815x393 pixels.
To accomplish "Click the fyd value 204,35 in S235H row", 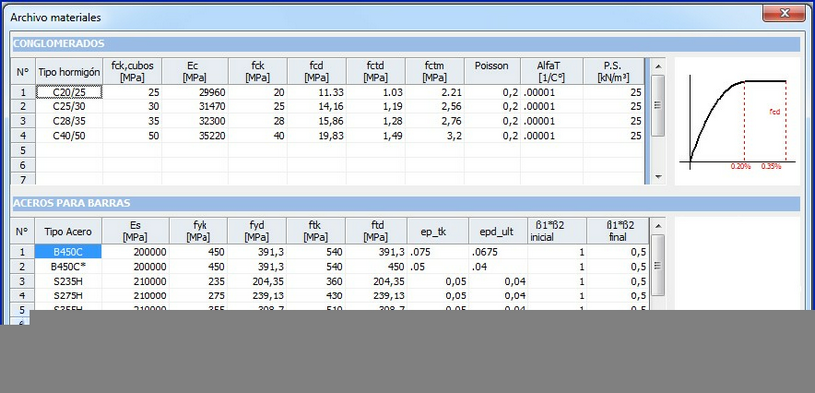I will [x=269, y=281].
